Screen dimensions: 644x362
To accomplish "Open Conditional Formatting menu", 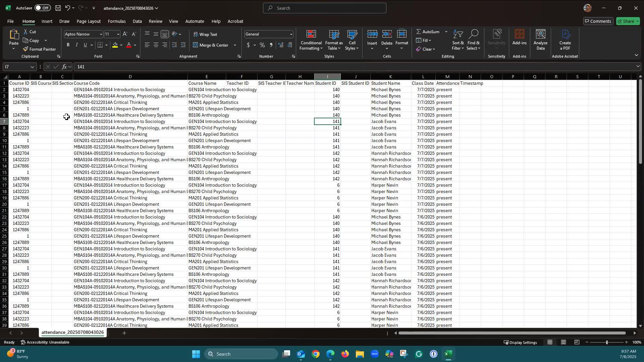I will (x=311, y=40).
